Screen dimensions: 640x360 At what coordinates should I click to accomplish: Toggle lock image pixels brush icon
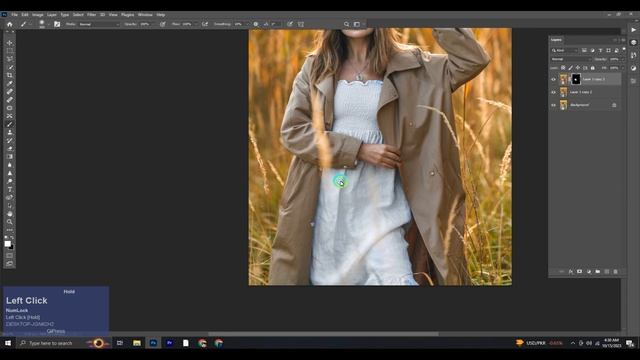(571, 68)
